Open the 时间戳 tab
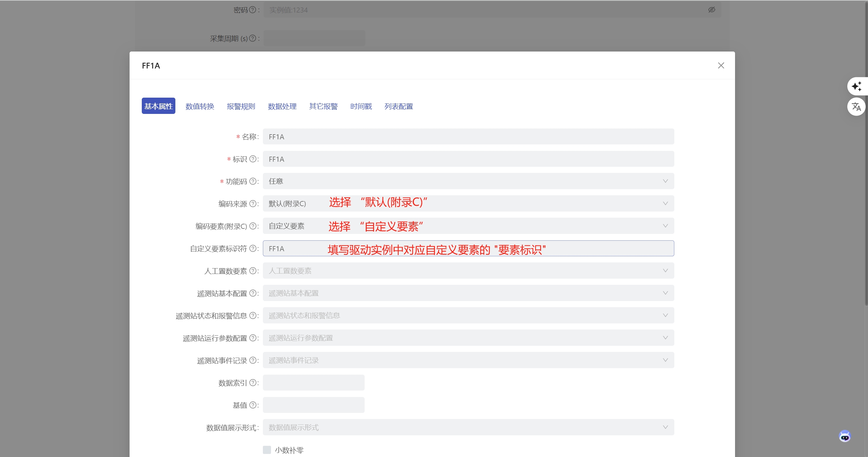The height and width of the screenshot is (457, 868). pos(361,106)
